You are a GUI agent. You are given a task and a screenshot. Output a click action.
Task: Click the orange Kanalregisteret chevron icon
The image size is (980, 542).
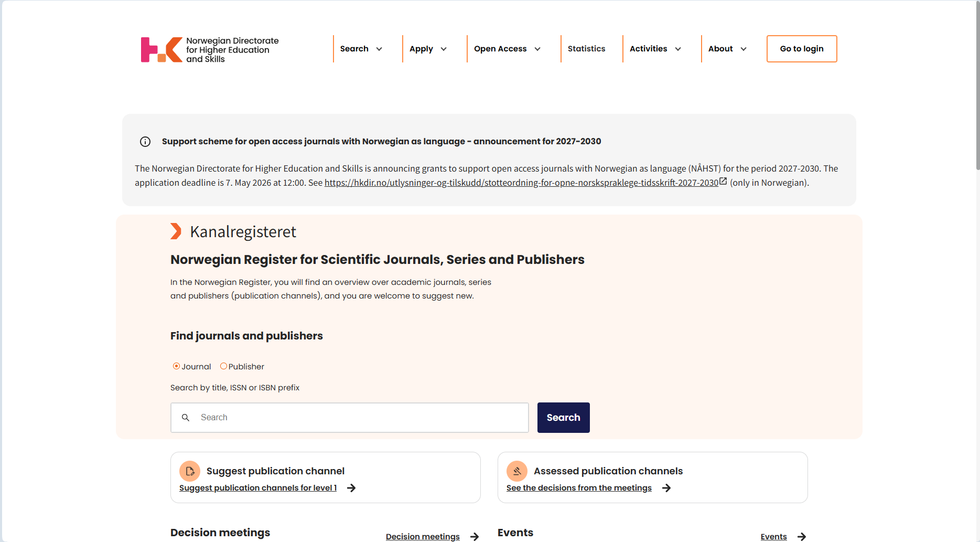coord(176,231)
